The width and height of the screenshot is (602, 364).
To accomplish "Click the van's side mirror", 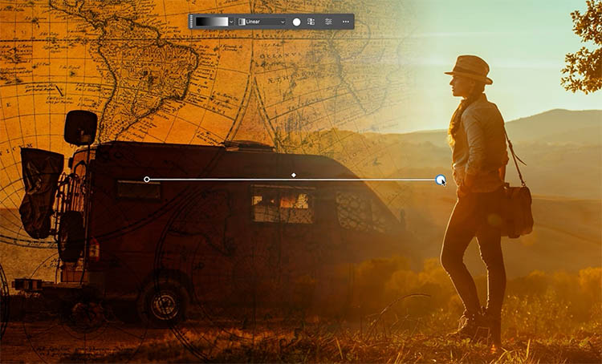I will [x=80, y=127].
